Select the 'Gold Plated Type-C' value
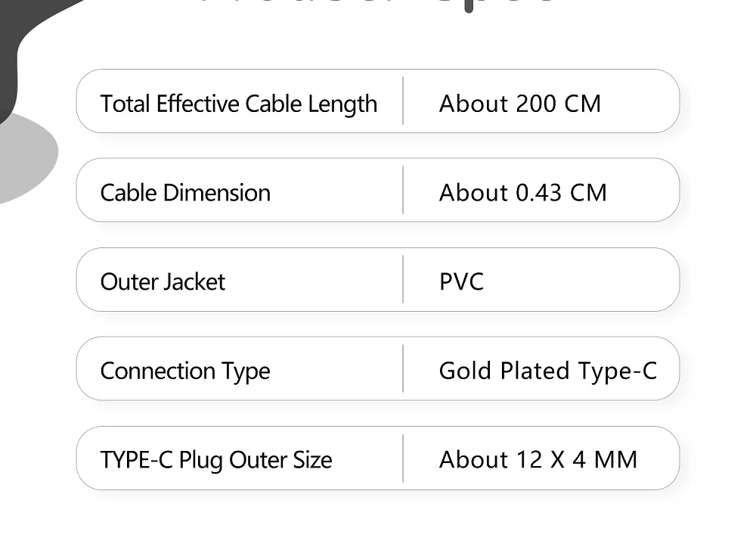Screen dimensions: 756x544 (547, 371)
